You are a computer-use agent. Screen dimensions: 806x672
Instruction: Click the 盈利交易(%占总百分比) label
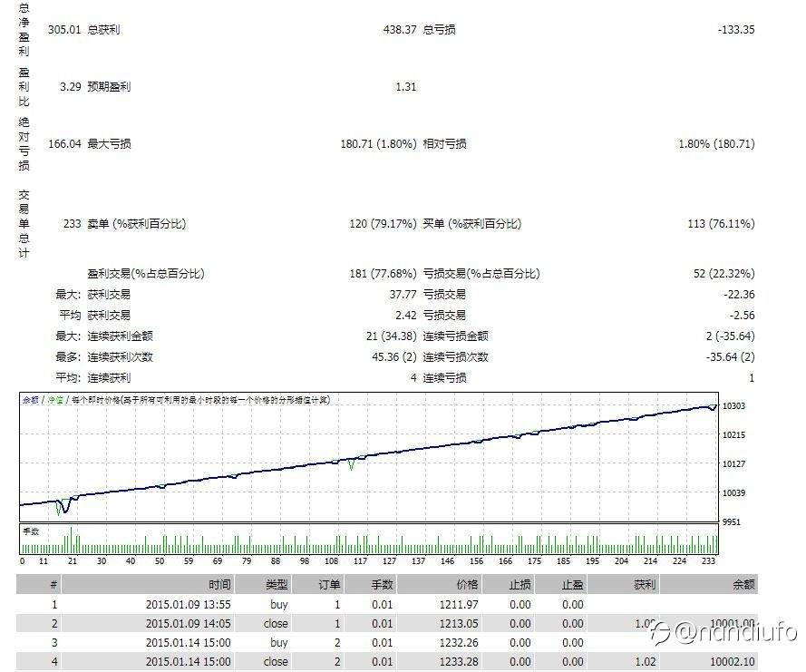pyautogui.click(x=146, y=274)
